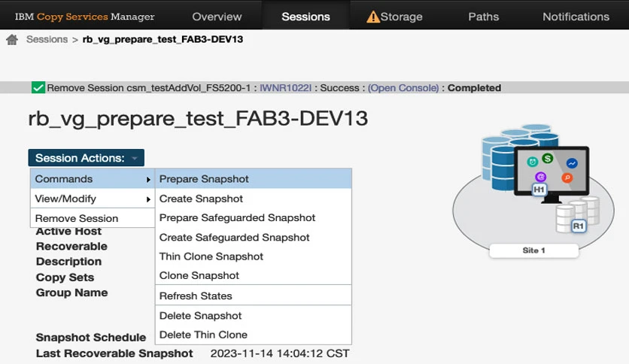Select Create Snapshot command

[254, 199]
